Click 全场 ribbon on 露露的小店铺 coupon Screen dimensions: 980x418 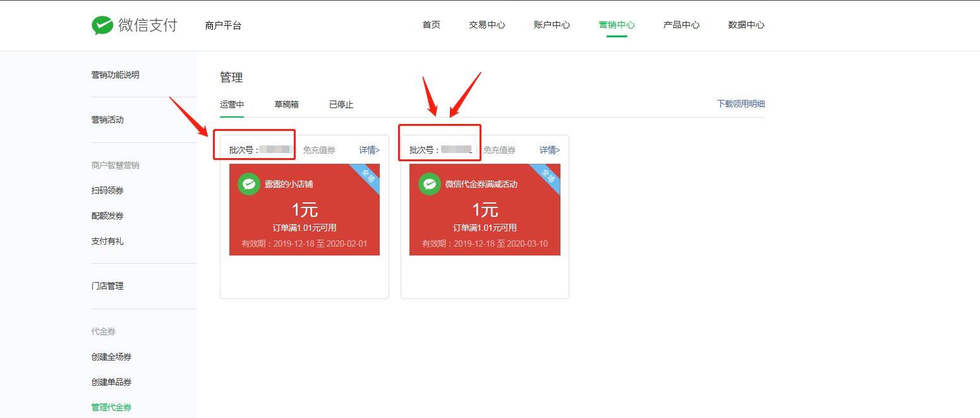pyautogui.click(x=366, y=176)
